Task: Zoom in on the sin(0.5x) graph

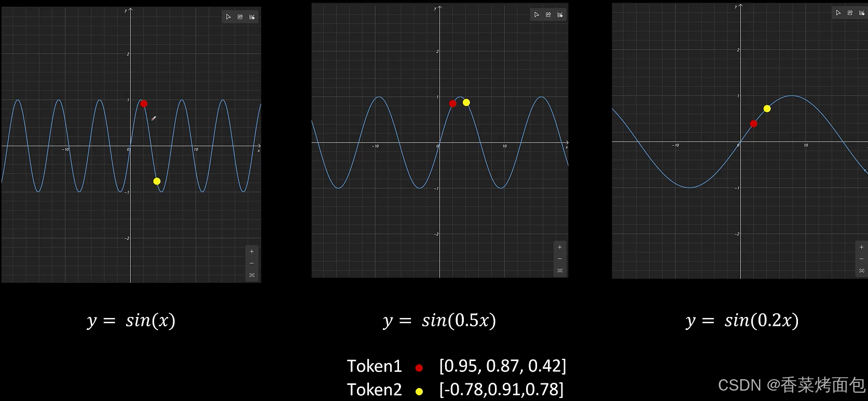Action: (x=560, y=247)
